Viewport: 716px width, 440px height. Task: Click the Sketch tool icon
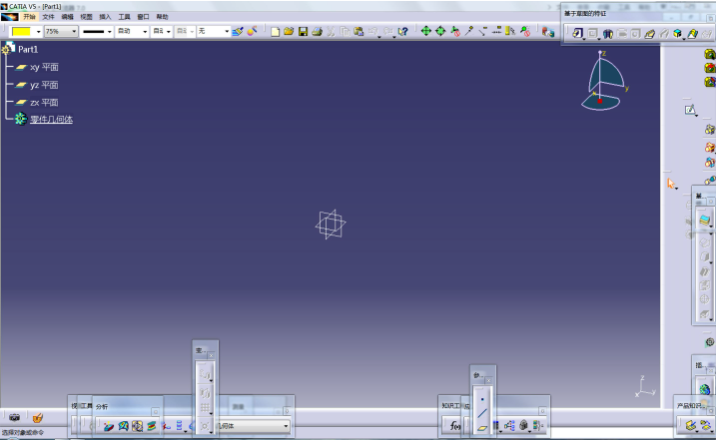pyautogui.click(x=690, y=110)
